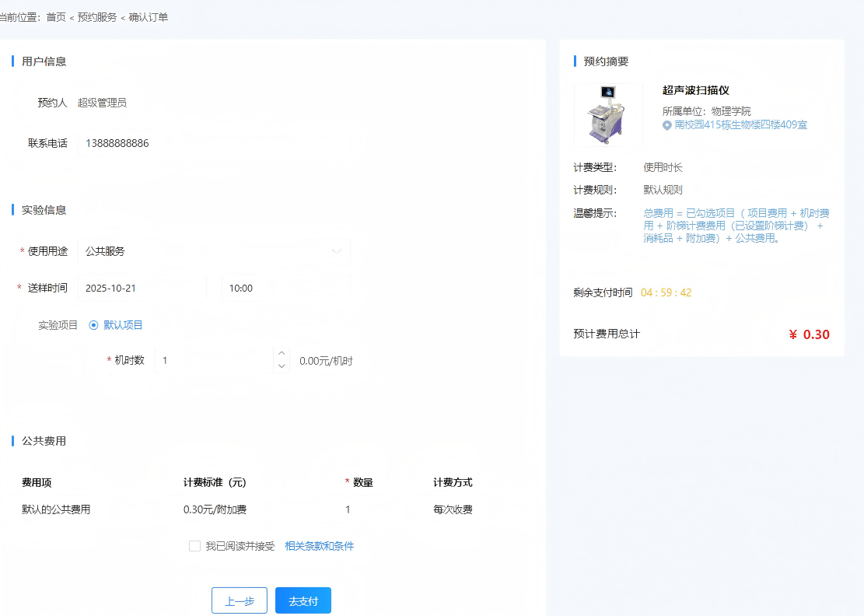
Task: Open the 相关条款和条件 link
Action: [319, 546]
